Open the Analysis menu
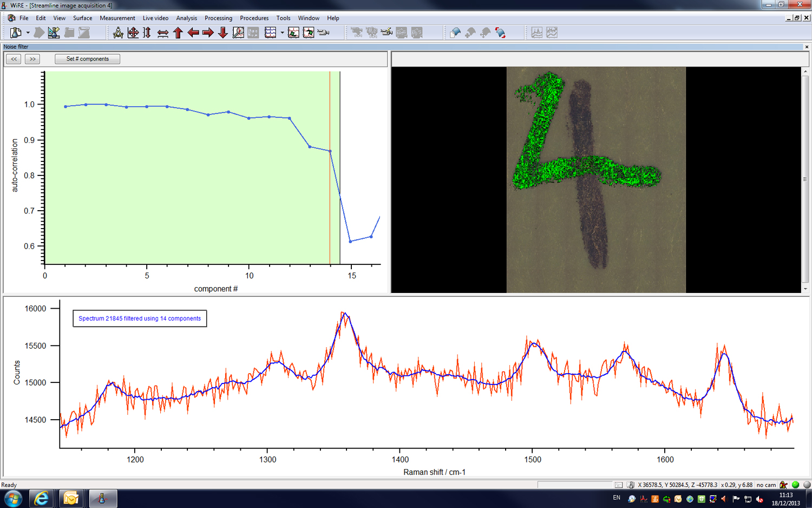The height and width of the screenshot is (508, 812). (x=186, y=18)
